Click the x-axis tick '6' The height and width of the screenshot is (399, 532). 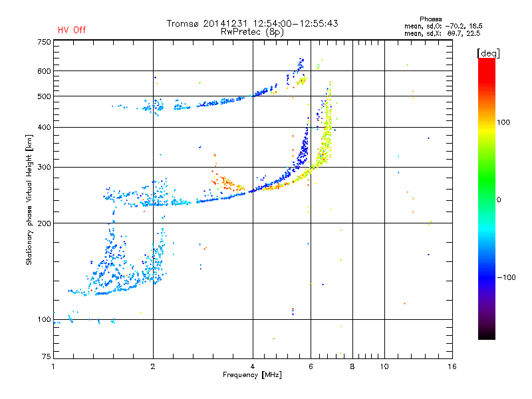pyautogui.click(x=311, y=366)
